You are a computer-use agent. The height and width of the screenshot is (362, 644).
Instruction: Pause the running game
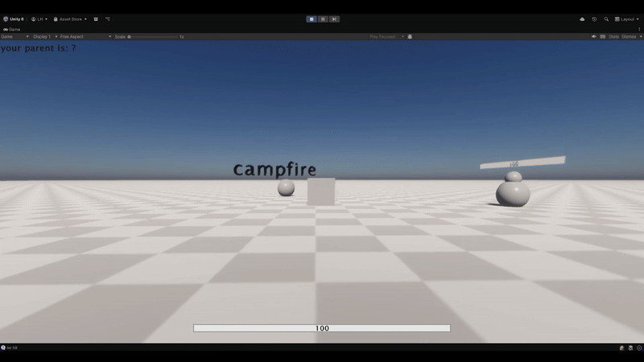(x=323, y=19)
